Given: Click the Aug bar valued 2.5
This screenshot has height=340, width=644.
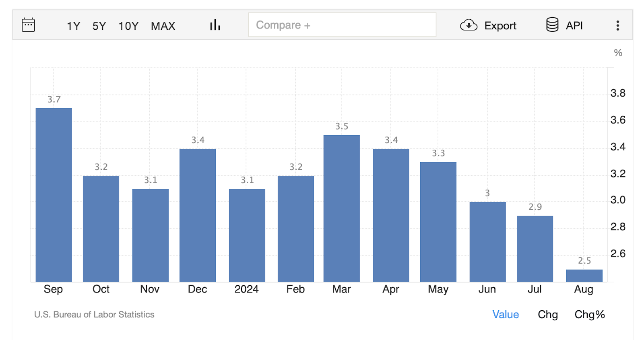Looking at the screenshot, I should pyautogui.click(x=584, y=276).
